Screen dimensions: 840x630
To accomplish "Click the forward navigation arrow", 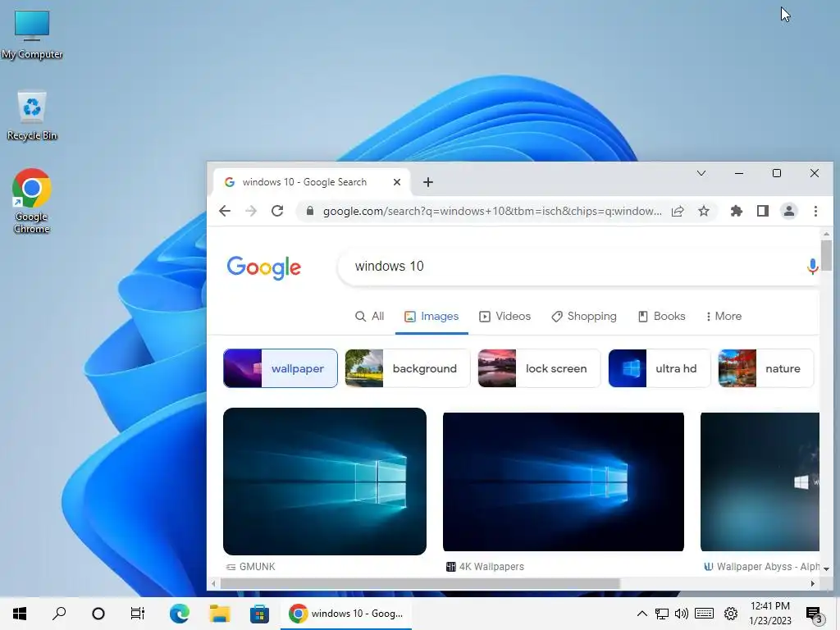I will 251,211.
